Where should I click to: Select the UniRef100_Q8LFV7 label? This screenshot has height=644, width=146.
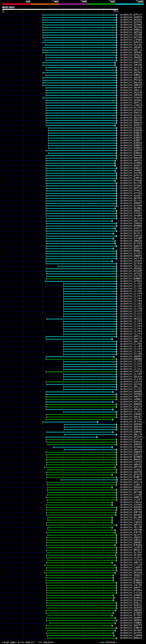click(x=131, y=70)
